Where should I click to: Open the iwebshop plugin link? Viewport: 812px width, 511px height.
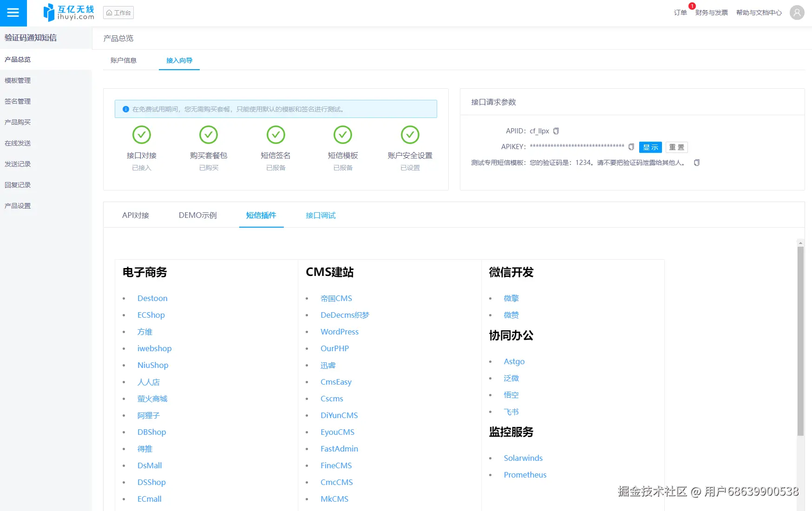[154, 348]
